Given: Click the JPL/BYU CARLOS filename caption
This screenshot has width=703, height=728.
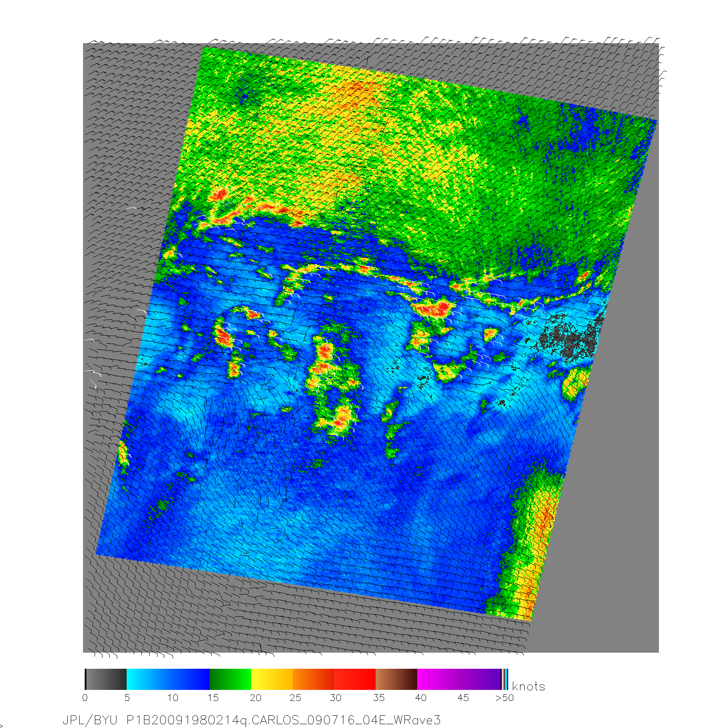Looking at the screenshot, I should [x=252, y=720].
